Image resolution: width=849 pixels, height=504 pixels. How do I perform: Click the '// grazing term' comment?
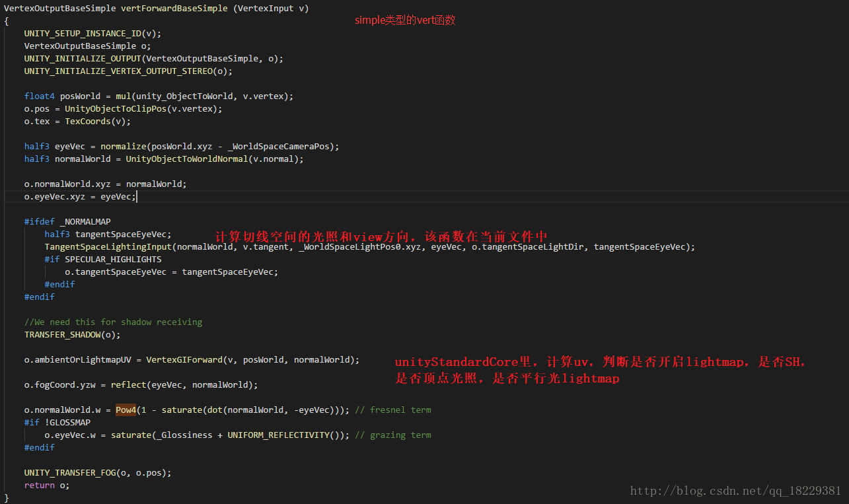point(393,435)
